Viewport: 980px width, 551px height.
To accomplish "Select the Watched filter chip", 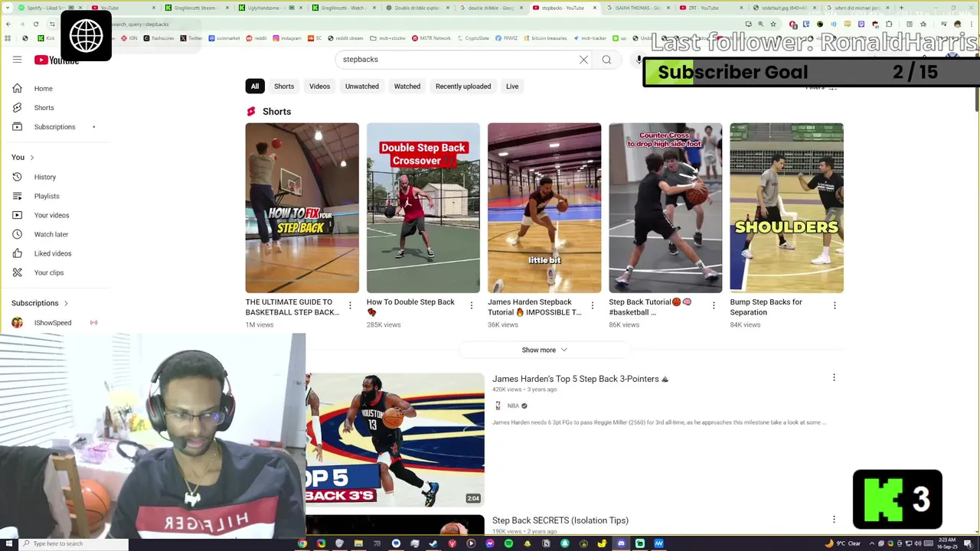I will [x=407, y=86].
